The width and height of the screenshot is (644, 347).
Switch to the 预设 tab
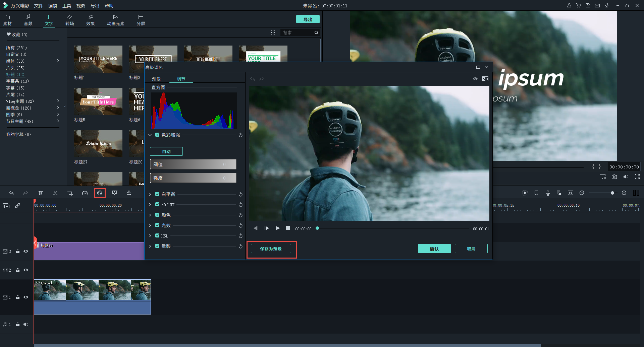[156, 79]
